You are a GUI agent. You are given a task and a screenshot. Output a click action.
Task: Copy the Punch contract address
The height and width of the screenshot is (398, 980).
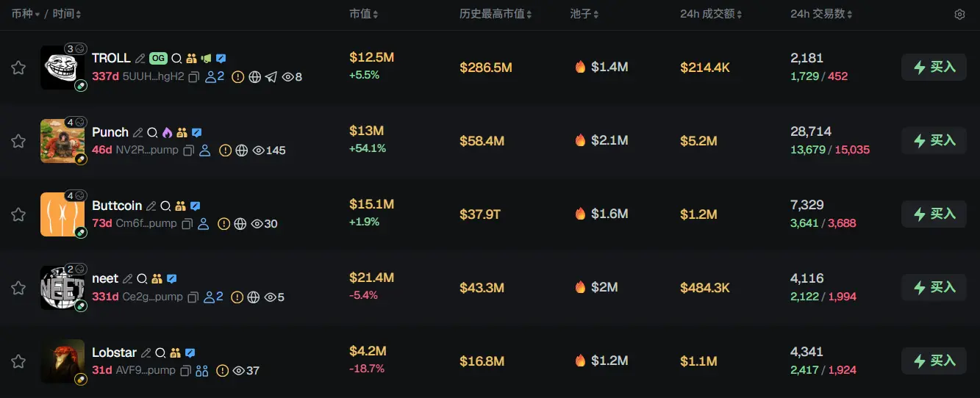(x=188, y=151)
